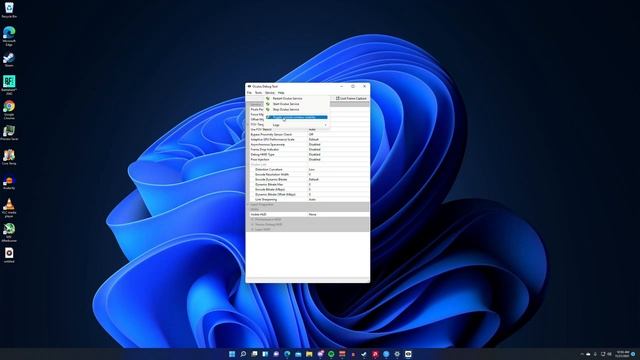The height and width of the screenshot is (360, 640).
Task: Open Encode Dynamic Bitrate Default dropdown
Action: (x=338, y=179)
